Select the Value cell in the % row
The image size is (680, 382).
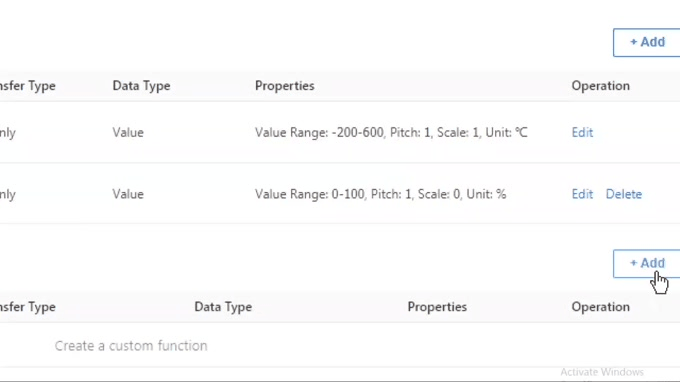click(x=128, y=194)
